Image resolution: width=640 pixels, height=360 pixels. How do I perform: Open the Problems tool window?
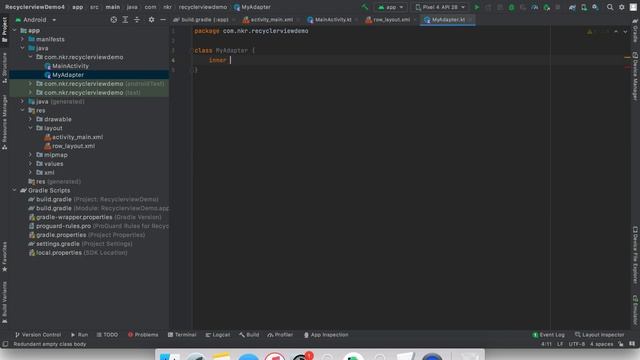[143, 335]
